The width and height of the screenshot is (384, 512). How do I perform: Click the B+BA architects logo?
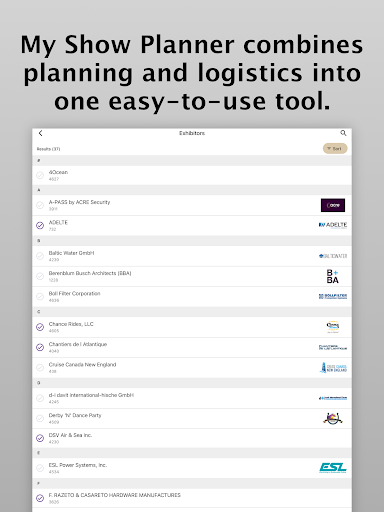pyautogui.click(x=332, y=276)
